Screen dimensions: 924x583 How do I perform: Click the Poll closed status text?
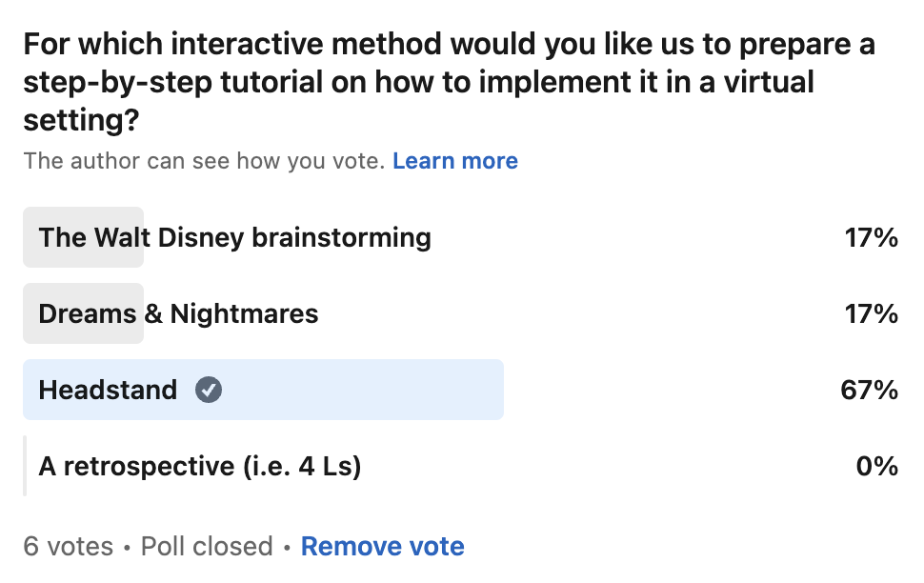[x=207, y=547]
